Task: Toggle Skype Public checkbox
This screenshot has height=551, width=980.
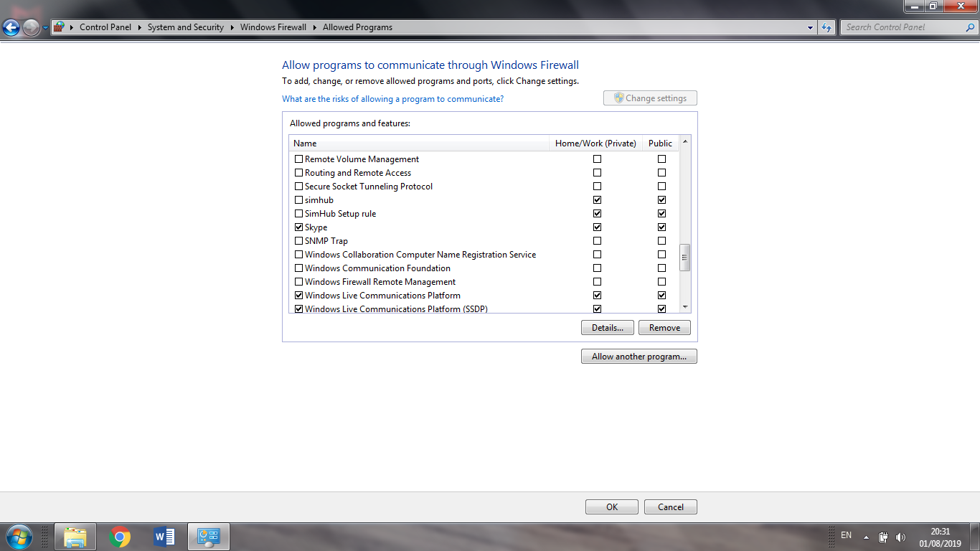Action: (x=661, y=227)
